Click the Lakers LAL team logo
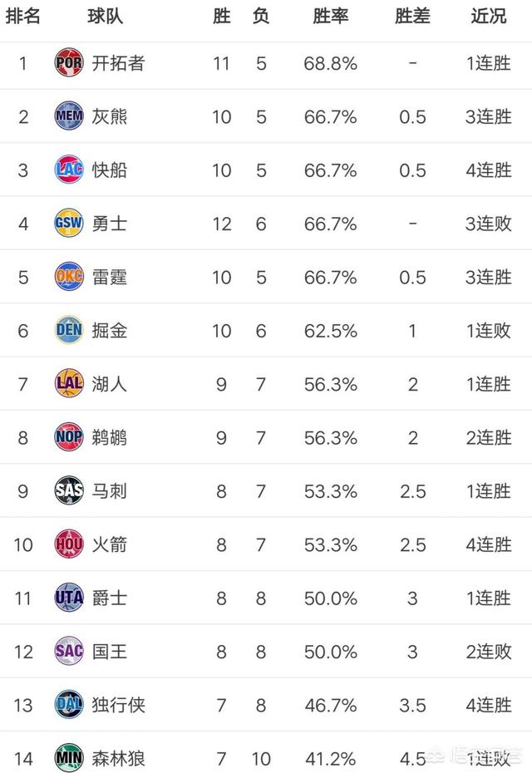Viewport: 532px width, 773px height. [69, 384]
